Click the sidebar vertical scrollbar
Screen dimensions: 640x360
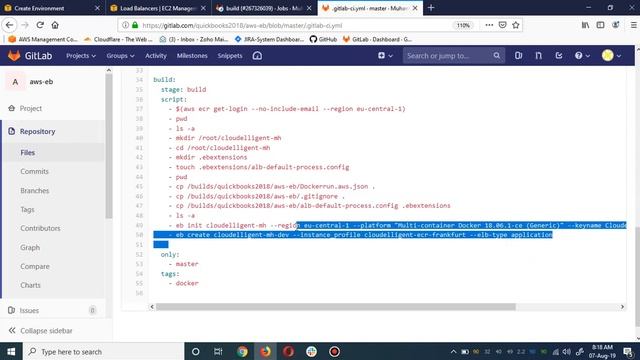click(x=109, y=147)
